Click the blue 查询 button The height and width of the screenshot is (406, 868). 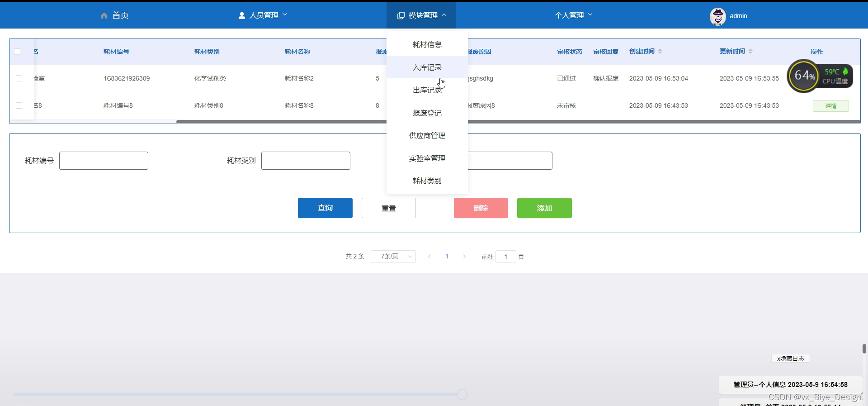[325, 208]
